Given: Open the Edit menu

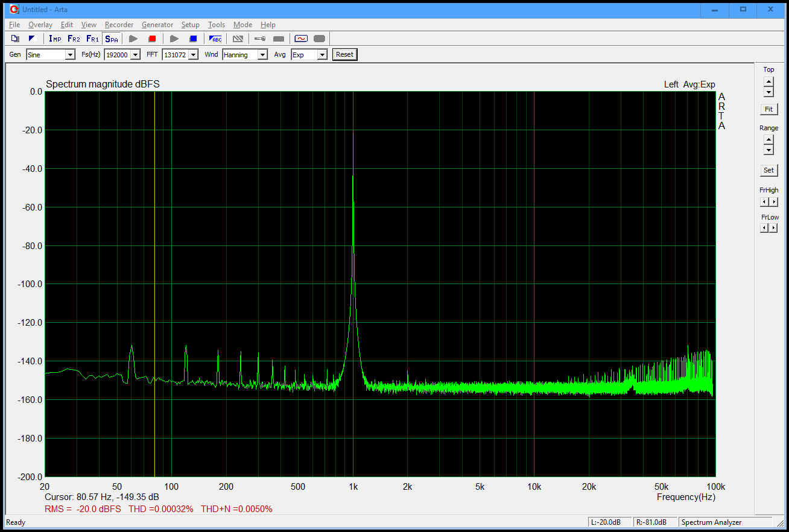Looking at the screenshot, I should [67, 25].
